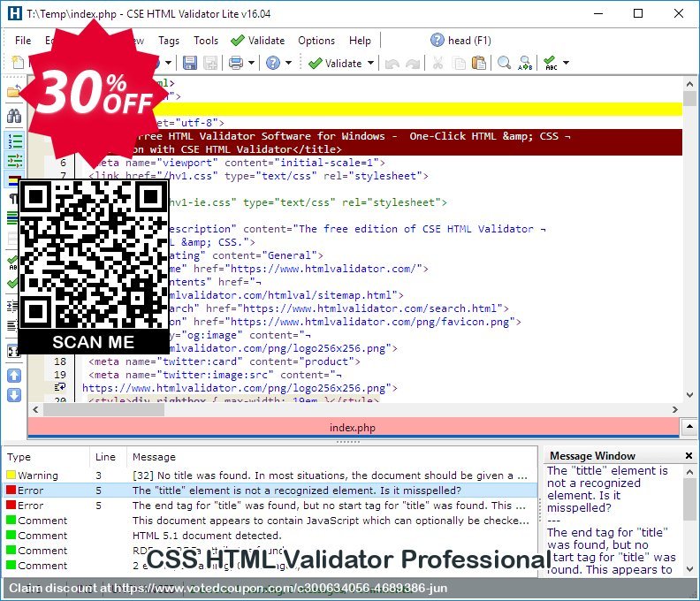700x601 pixels.
Task: Open help via the toolbar question mark icon
Action: click(273, 63)
